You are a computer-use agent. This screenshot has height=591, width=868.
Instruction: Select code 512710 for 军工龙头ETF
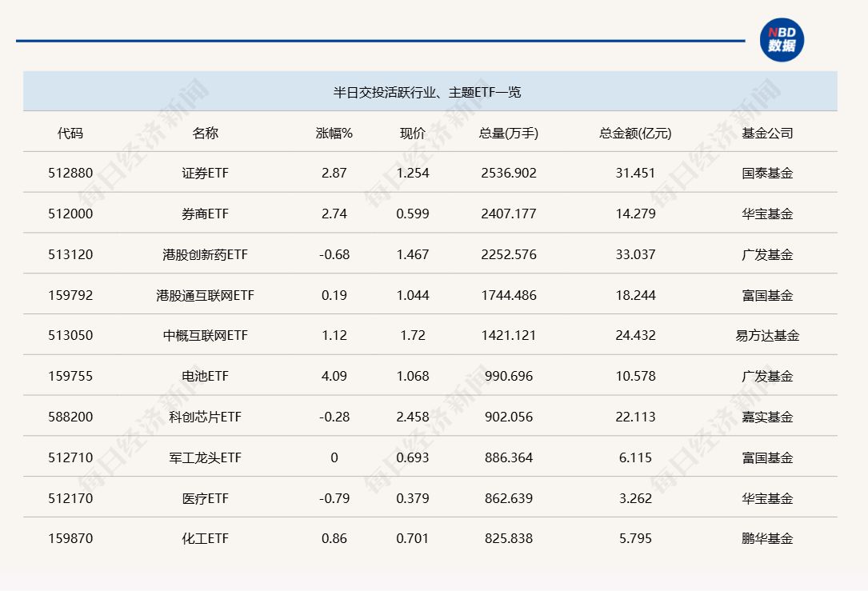(70, 457)
